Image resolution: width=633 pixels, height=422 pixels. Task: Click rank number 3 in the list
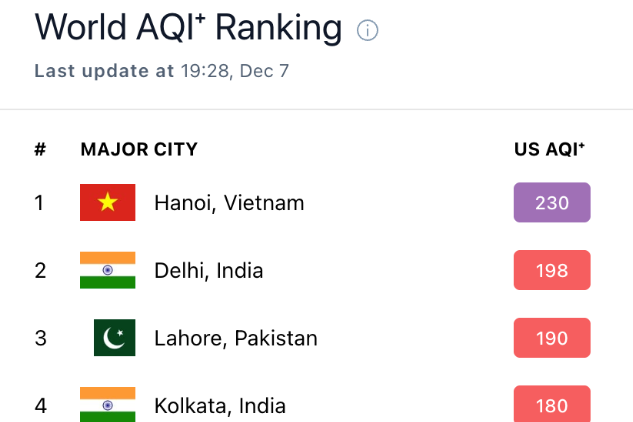pyautogui.click(x=40, y=338)
